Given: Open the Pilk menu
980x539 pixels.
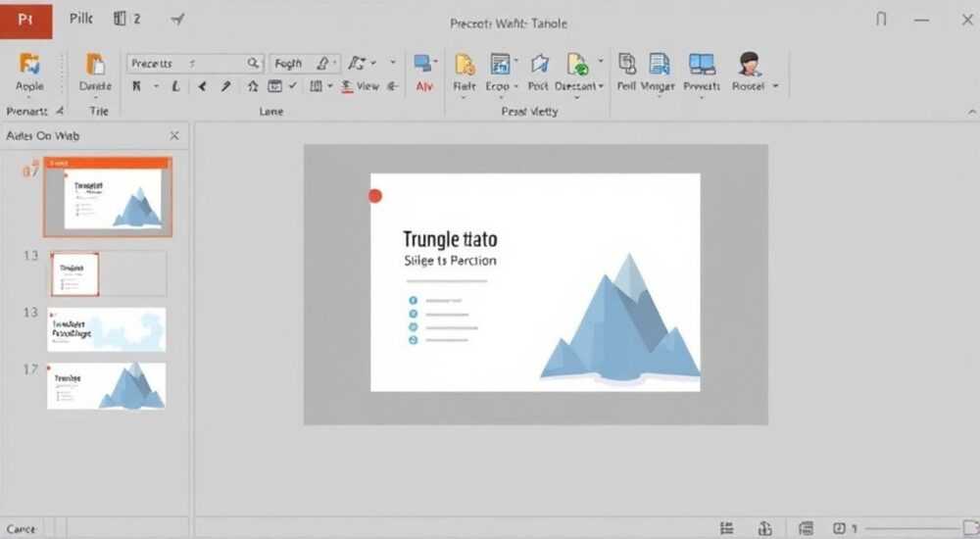Looking at the screenshot, I should click(x=81, y=19).
